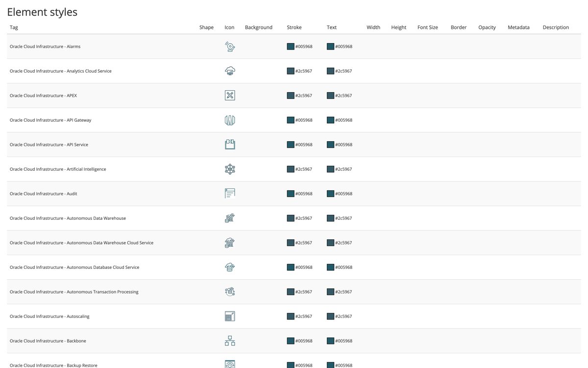588x368 pixels.
Task: Click the Audit row icon
Action: pos(230,194)
